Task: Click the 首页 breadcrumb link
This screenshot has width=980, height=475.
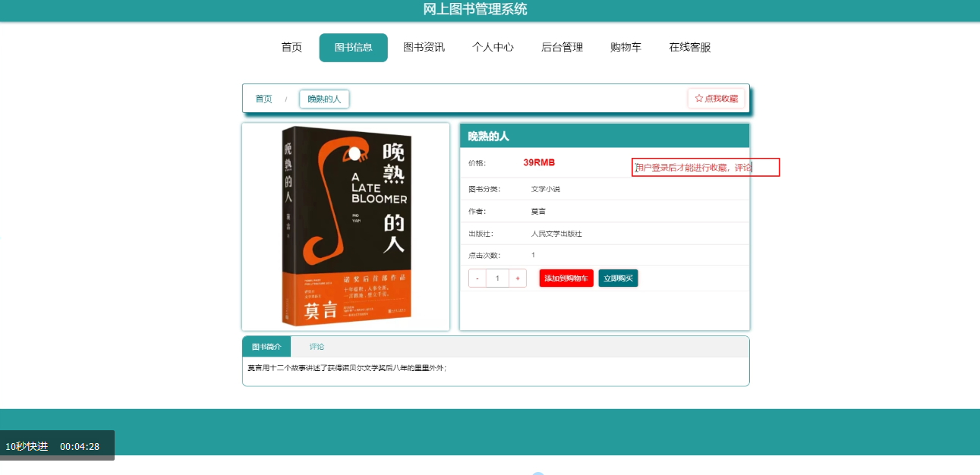Action: click(263, 99)
